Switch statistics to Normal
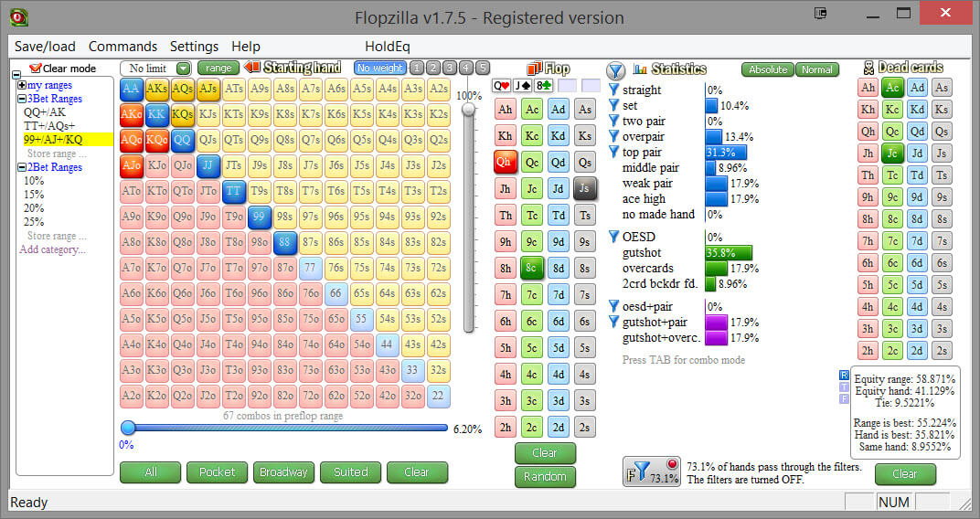This screenshot has width=980, height=519. point(817,69)
